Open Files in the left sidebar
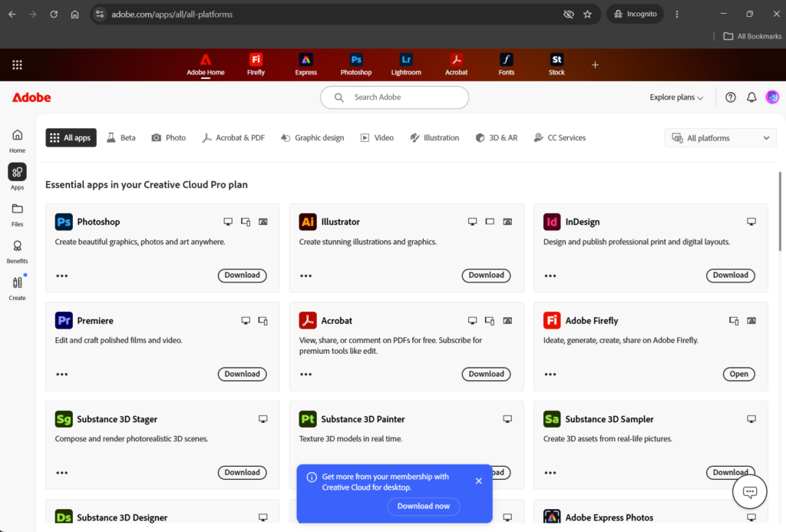Viewport: 786px width, 532px height. pyautogui.click(x=17, y=215)
